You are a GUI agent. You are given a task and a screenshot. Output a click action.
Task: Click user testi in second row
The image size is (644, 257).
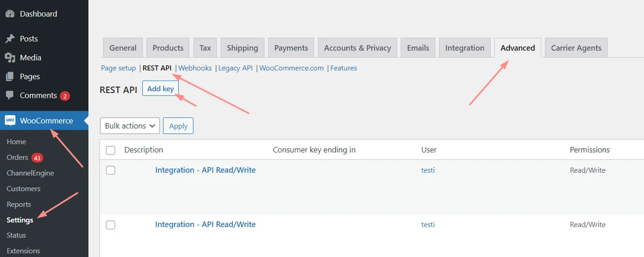pyautogui.click(x=428, y=225)
